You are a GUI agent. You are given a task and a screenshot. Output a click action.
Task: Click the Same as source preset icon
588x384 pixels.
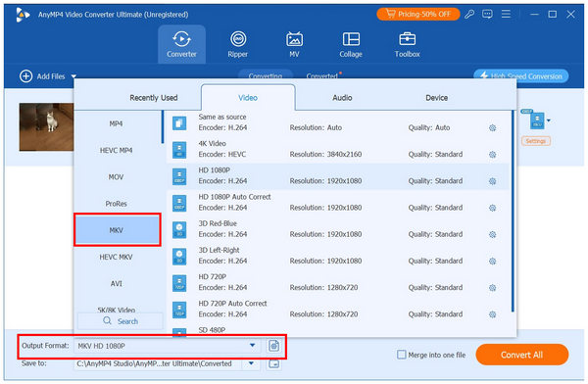[x=179, y=123]
